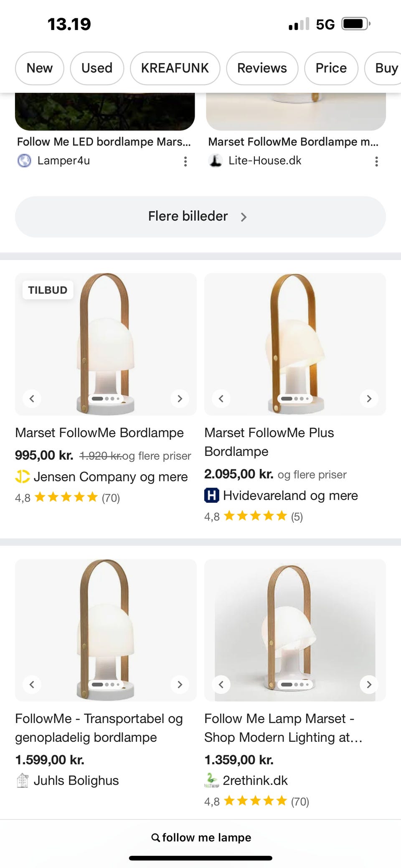Show previous image of Marset FollowMe Bordlampe
401x868 pixels.
[x=32, y=399]
